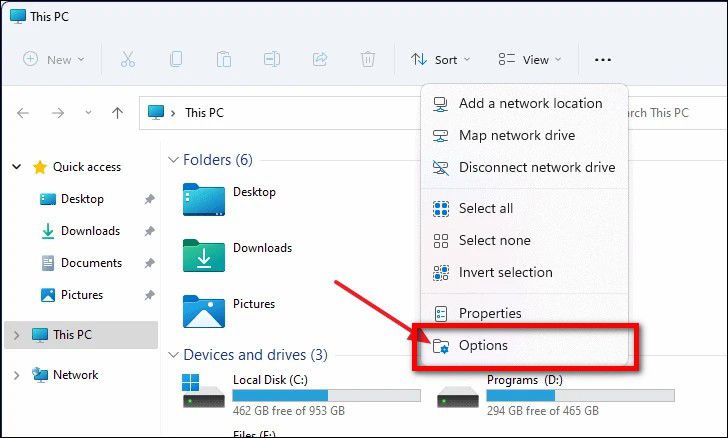Collapse the Folders (6) group
The image size is (728, 438).
tap(173, 160)
